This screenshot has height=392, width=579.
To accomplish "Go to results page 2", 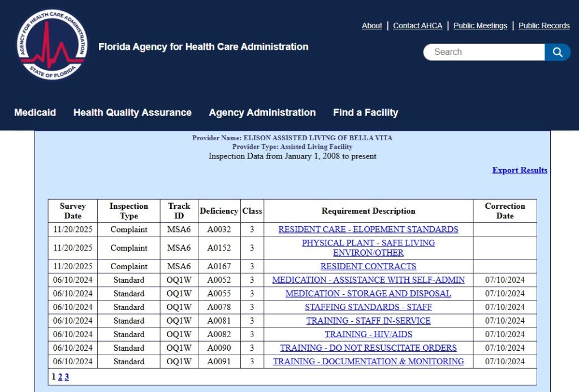I will pos(60,376).
